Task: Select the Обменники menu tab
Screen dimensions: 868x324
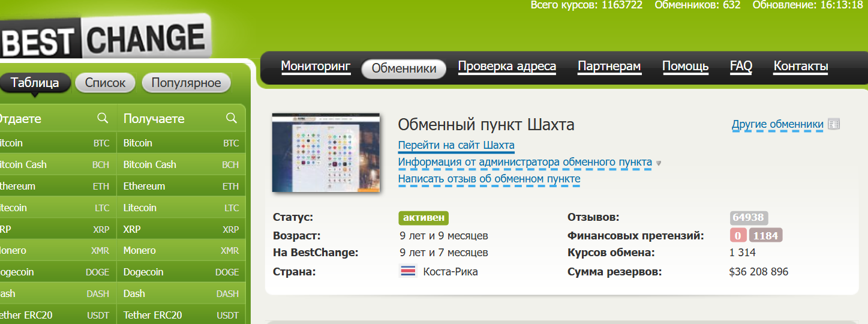Action: point(404,68)
